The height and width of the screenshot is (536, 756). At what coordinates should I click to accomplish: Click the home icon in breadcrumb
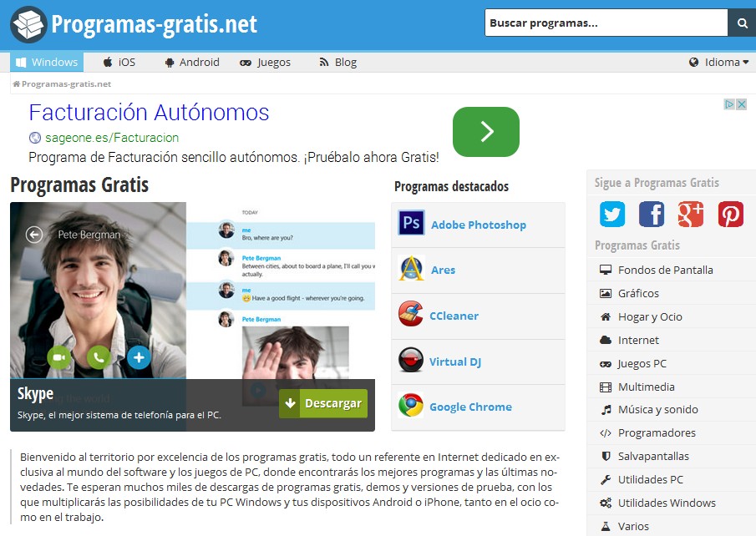(17, 83)
